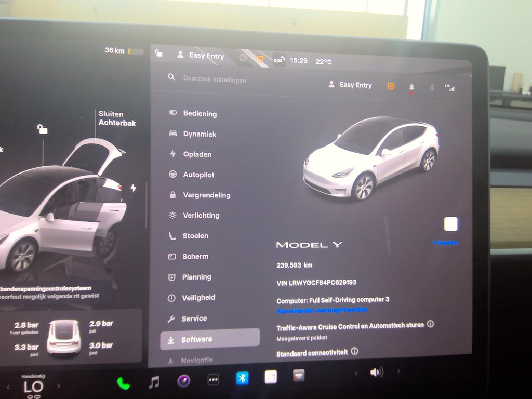Tap the tire pressure car thumbnail
Screen dimensions: 532x399
pos(64,338)
